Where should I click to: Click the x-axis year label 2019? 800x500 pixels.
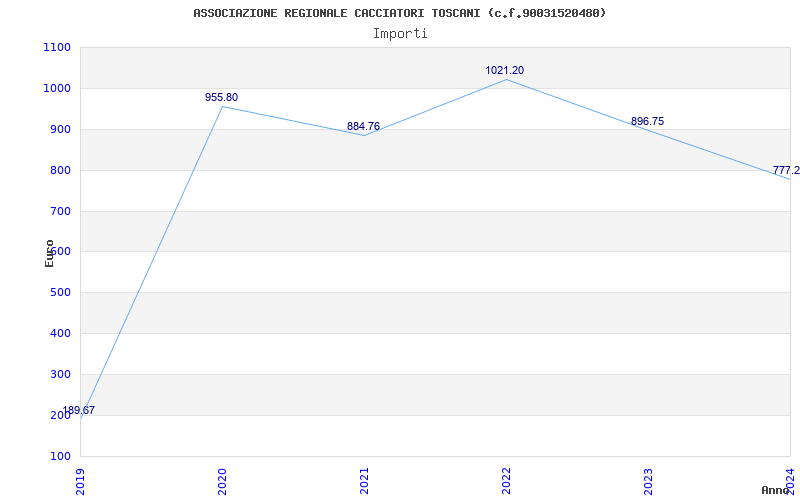click(x=80, y=481)
